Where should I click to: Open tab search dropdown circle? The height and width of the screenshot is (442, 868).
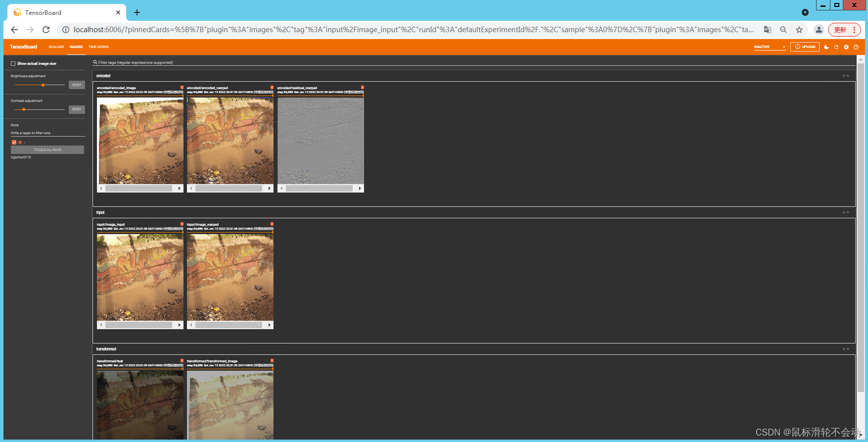click(805, 12)
